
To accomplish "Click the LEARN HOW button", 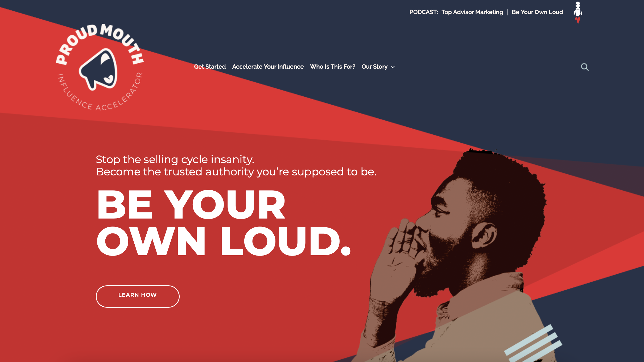I will [x=138, y=296].
